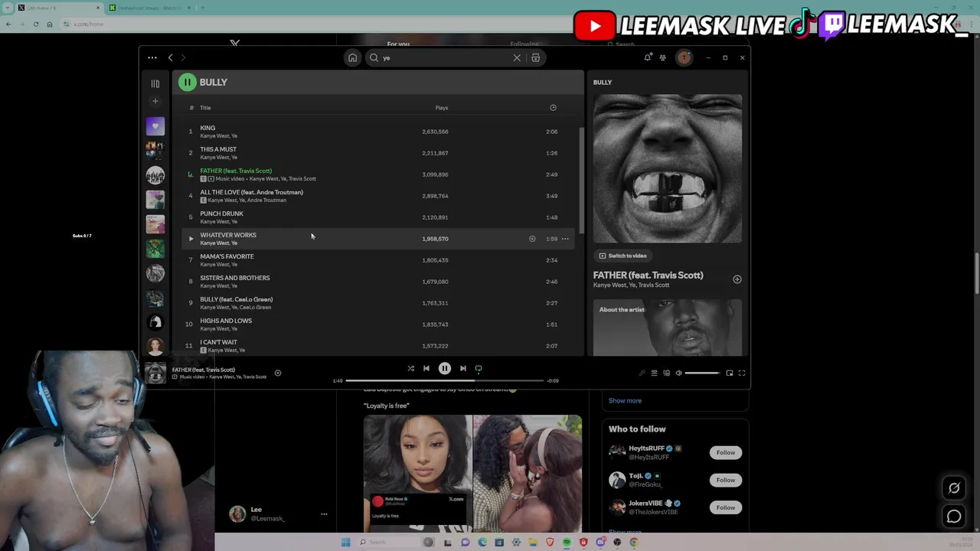Sort by duration clock icon header
Viewport: 980px width, 551px height.
coord(553,108)
